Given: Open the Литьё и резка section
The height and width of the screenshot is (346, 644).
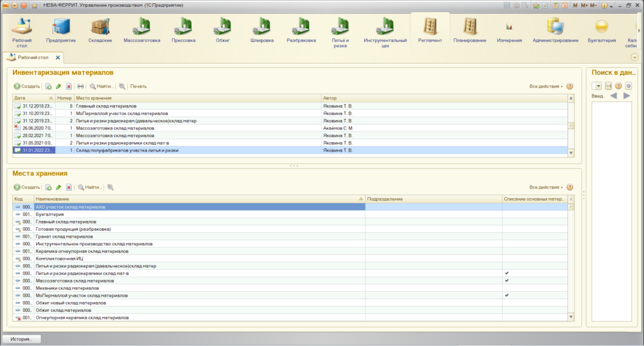Looking at the screenshot, I should click(340, 33).
